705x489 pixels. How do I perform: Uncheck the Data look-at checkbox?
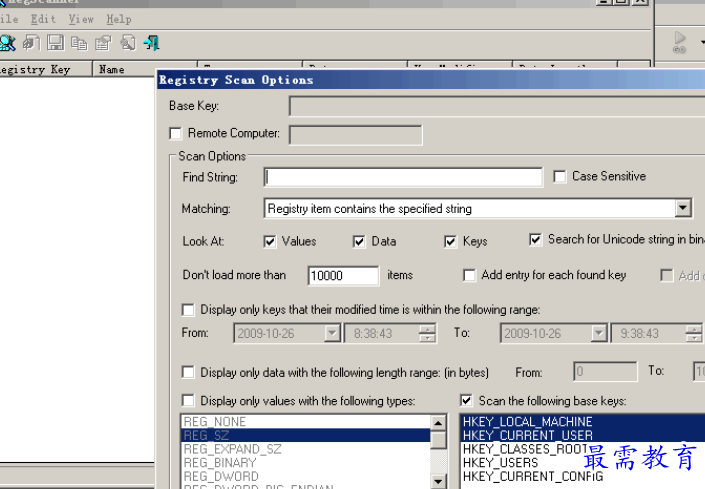pyautogui.click(x=359, y=242)
